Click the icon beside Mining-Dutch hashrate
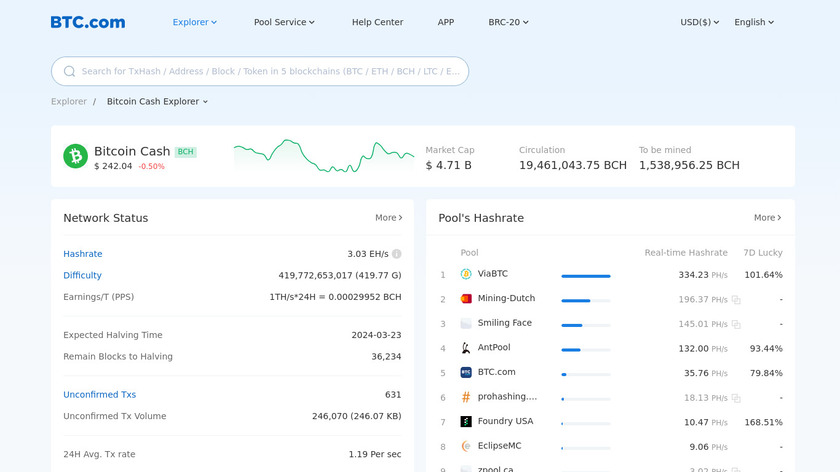Viewport: 840px width, 472px height. [736, 300]
